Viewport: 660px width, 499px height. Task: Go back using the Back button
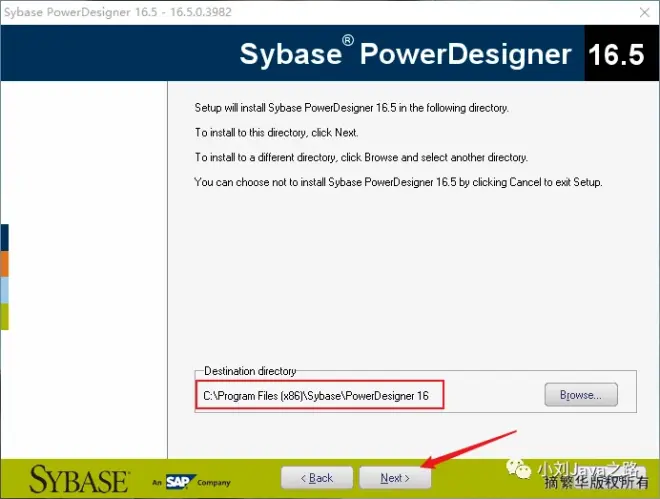click(317, 478)
